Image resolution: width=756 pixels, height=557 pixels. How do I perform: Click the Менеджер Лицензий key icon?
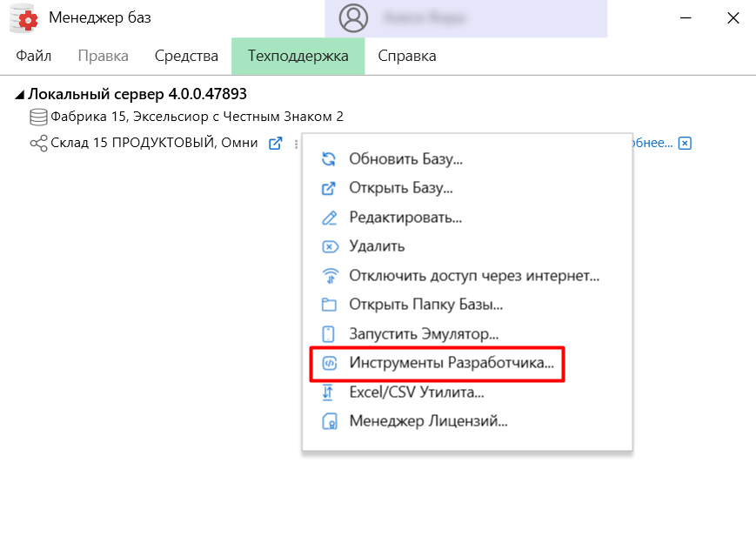pos(329,420)
